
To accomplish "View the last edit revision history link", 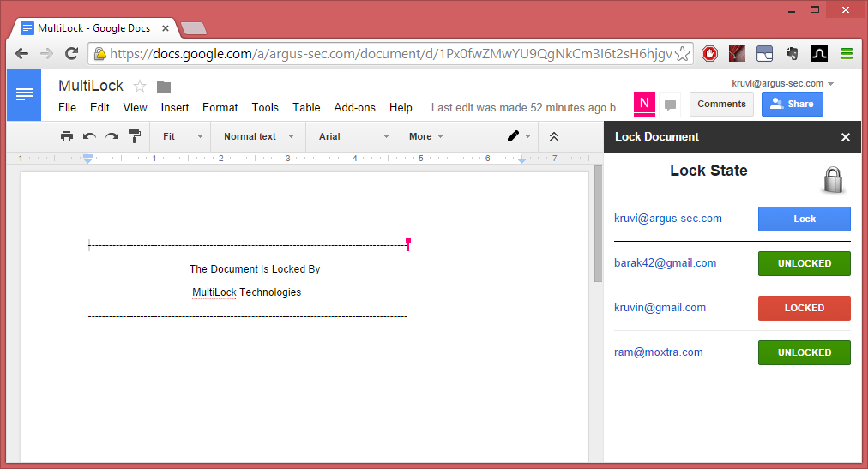I will [528, 108].
